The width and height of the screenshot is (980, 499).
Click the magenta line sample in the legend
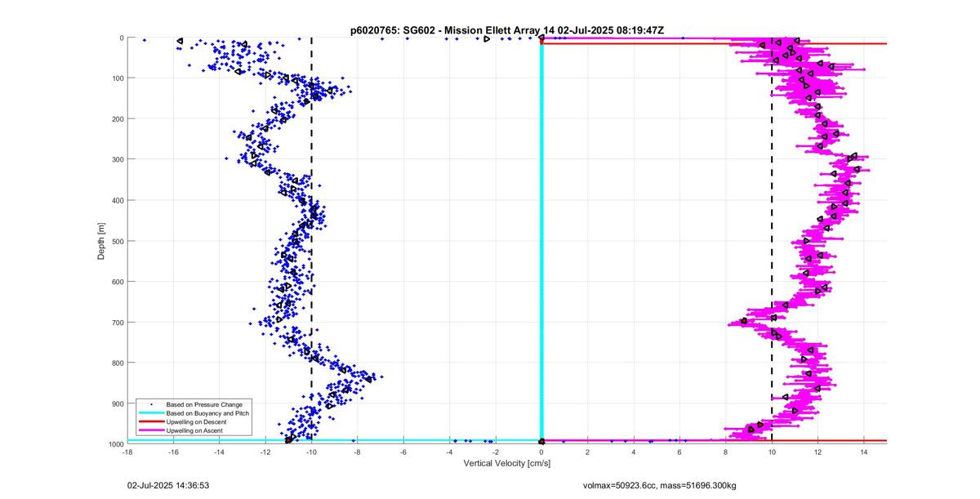150,430
